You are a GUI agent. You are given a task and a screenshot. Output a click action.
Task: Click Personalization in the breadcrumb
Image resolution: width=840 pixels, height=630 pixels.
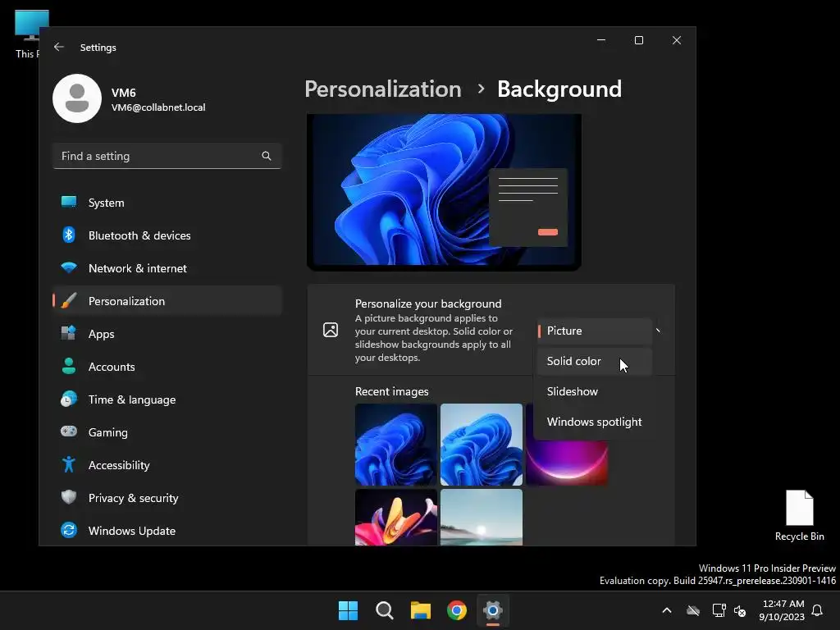click(x=382, y=89)
